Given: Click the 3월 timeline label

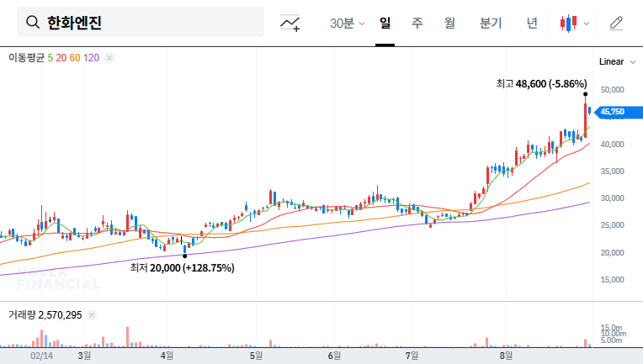Looking at the screenshot, I should (84, 356).
